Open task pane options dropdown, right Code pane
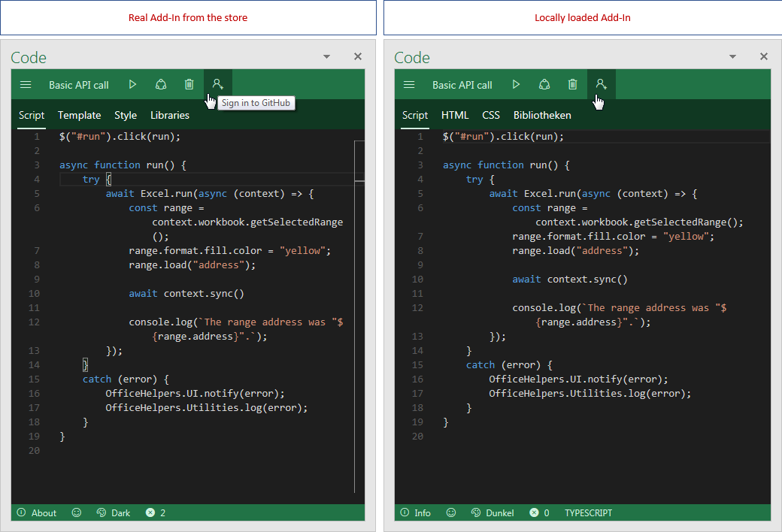782x532 pixels. [x=732, y=56]
